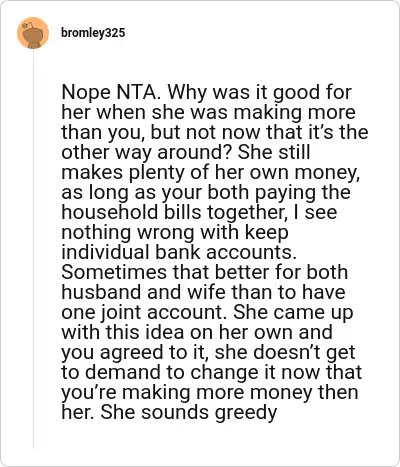Viewport: 400px width, 467px height.
Task: Click the text "individual bank accounts."
Action: pos(179,252)
